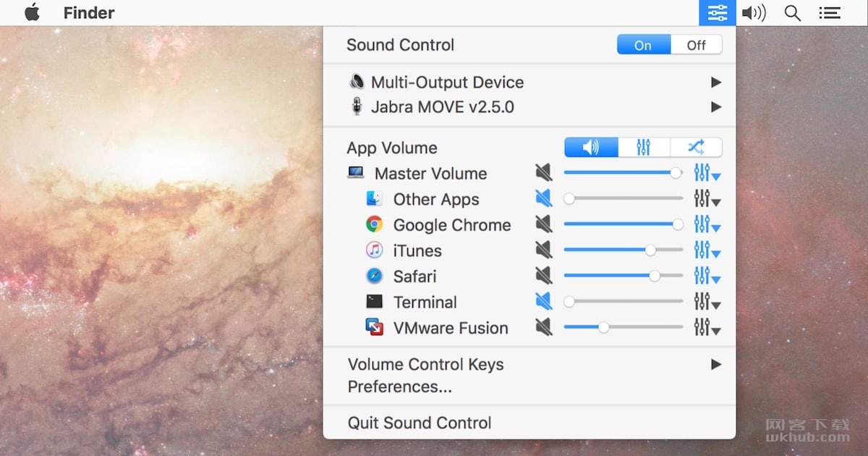Viewport: 868px width, 456px height.
Task: Click the iTunes volume slider
Action: pyautogui.click(x=624, y=250)
